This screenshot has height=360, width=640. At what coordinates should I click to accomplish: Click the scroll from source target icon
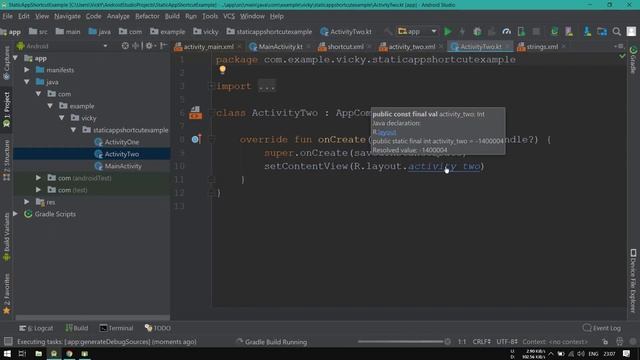125,46
